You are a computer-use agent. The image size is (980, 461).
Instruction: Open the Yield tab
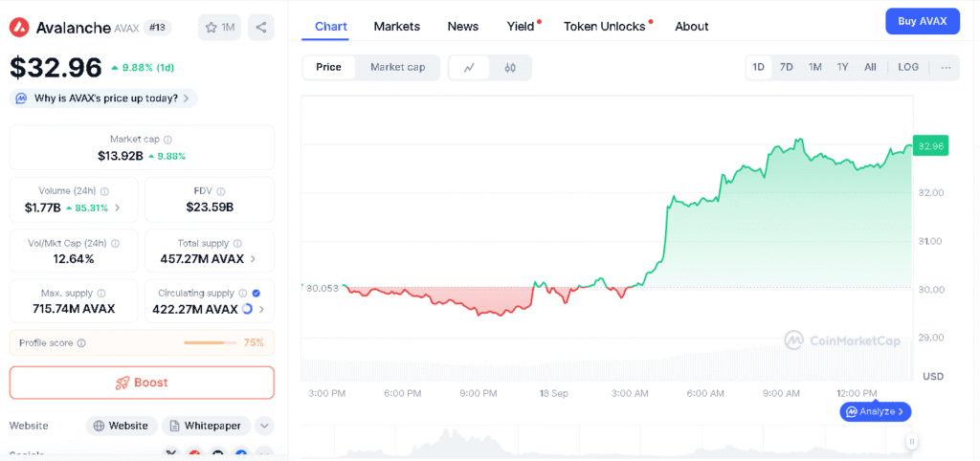pos(521,26)
